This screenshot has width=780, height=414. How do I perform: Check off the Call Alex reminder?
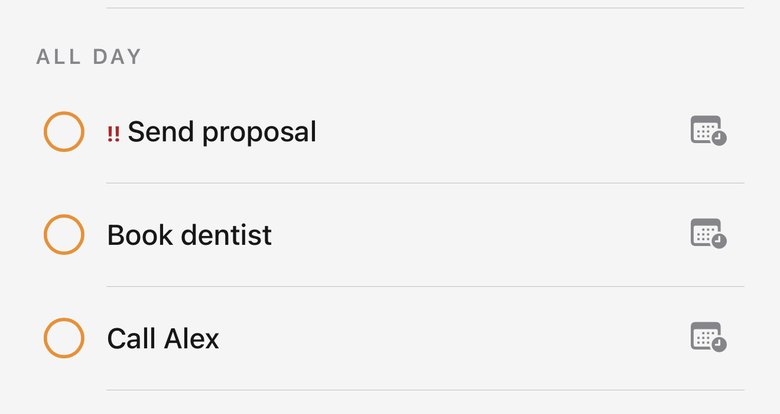pyautogui.click(x=64, y=338)
